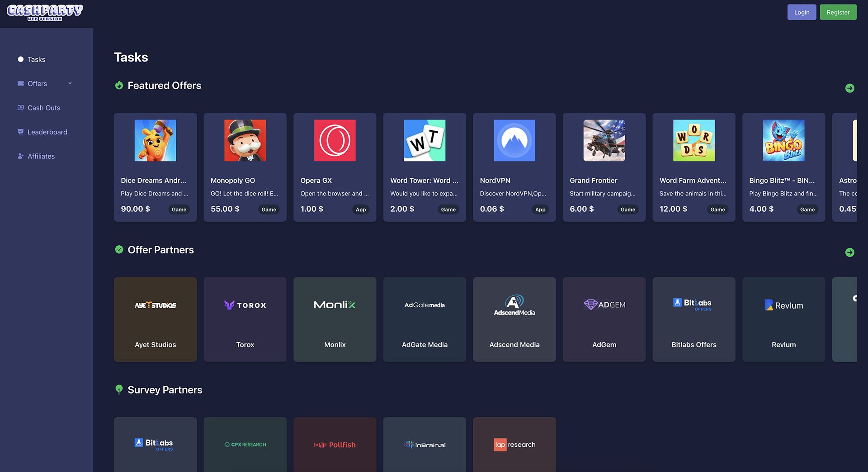This screenshot has width=868, height=472.
Task: Click the 0.06 $ reward amount
Action: click(492, 209)
